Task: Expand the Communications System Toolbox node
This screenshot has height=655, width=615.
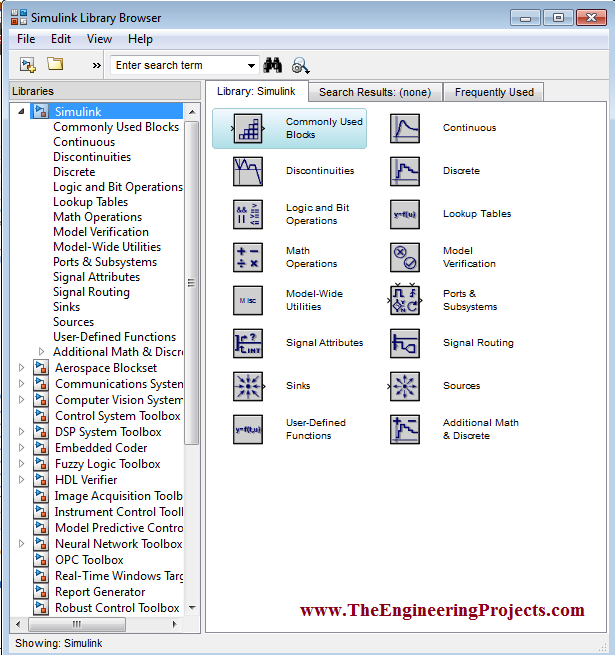Action: 21,383
